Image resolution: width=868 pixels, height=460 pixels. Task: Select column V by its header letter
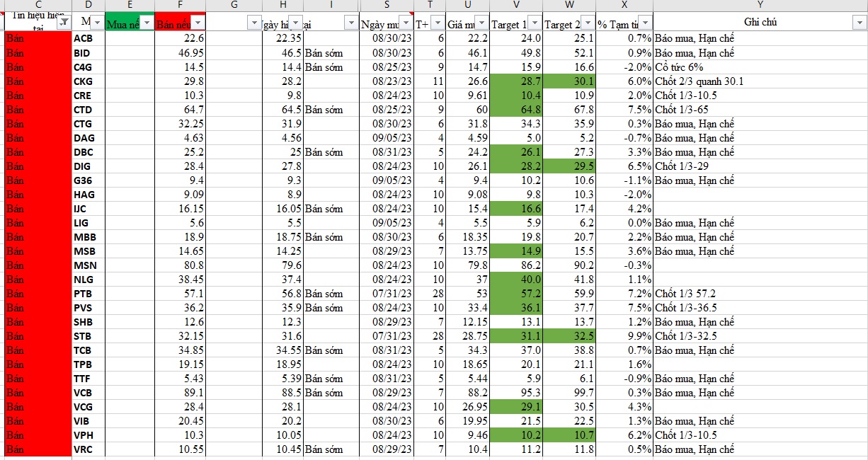[516, 6]
